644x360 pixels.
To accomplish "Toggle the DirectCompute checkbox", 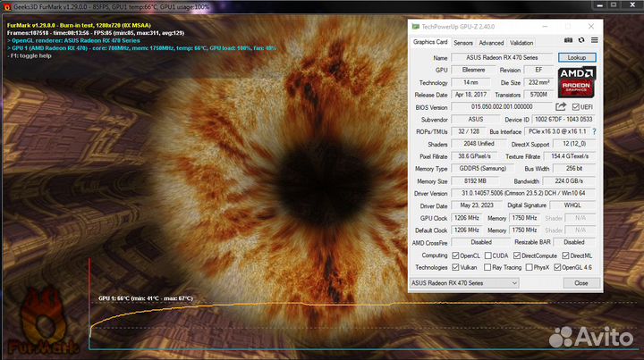I will [517, 255].
